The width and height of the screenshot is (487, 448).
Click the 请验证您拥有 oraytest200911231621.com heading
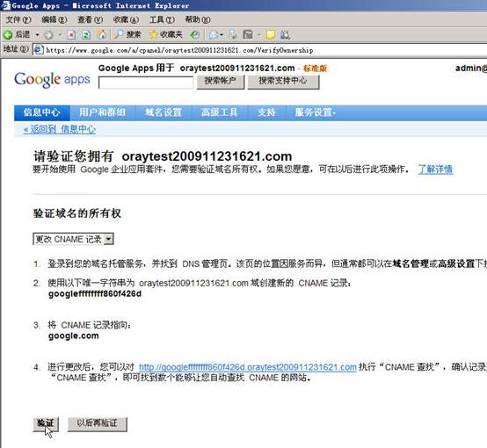163,156
